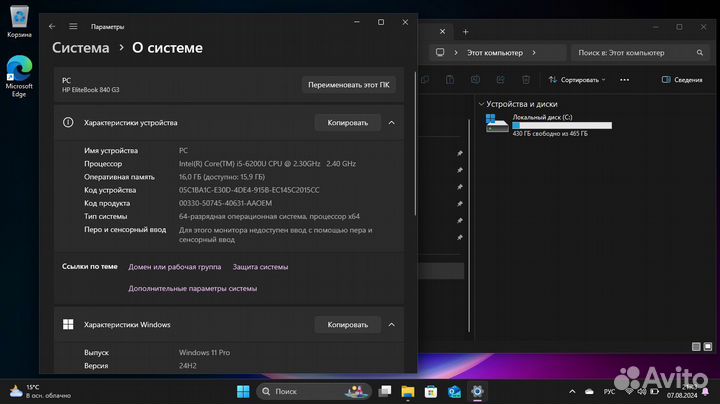
Task: Click the Windows logo beside Windows specifications
Action: pos(68,325)
